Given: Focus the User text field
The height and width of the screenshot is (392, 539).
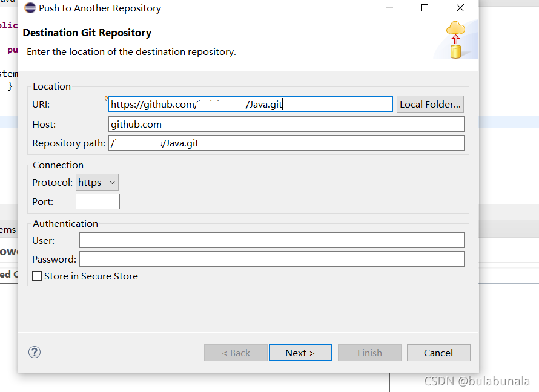Looking at the screenshot, I should [271, 240].
